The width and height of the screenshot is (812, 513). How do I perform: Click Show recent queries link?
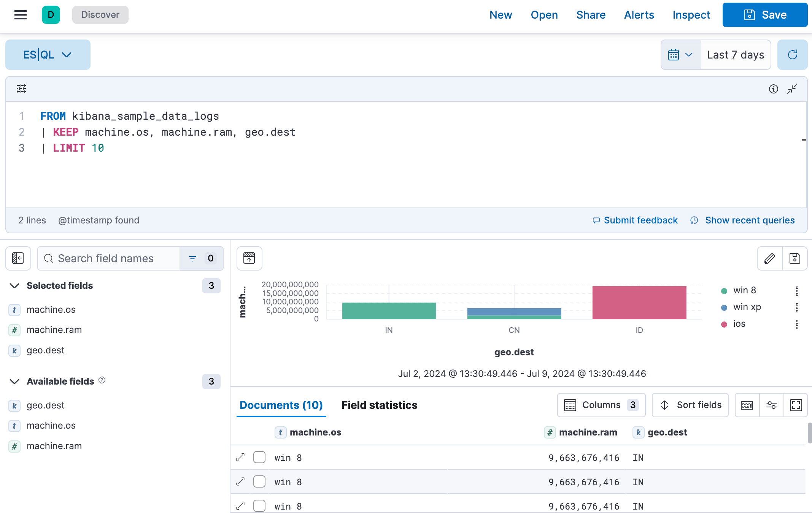[x=750, y=220]
